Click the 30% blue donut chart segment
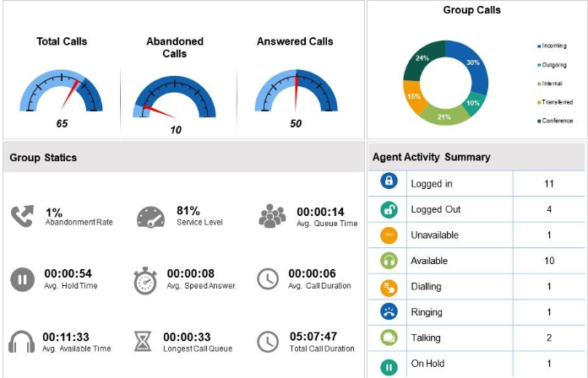 [471, 71]
